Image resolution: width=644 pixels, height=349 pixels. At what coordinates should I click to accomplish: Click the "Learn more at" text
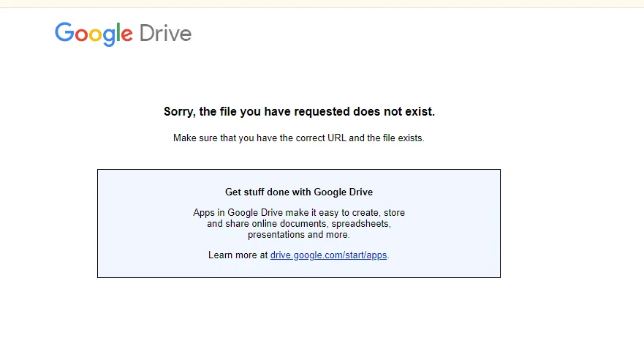[238, 255]
